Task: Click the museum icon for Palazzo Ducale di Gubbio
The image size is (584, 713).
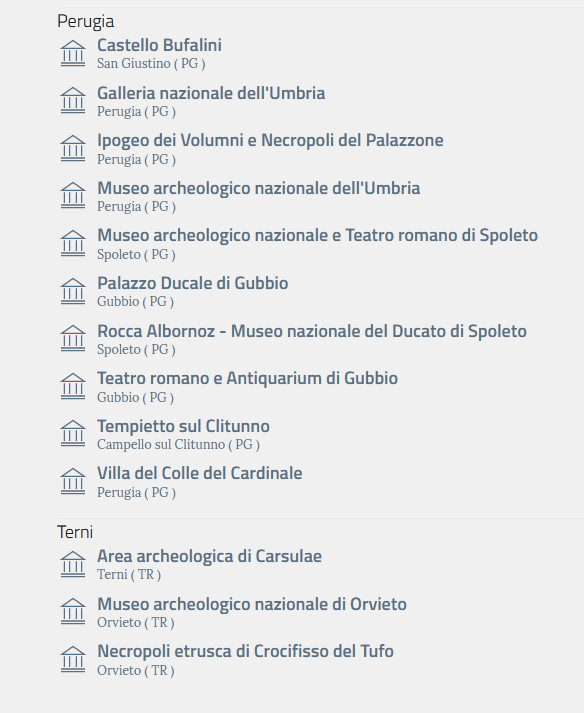Action: (x=73, y=291)
